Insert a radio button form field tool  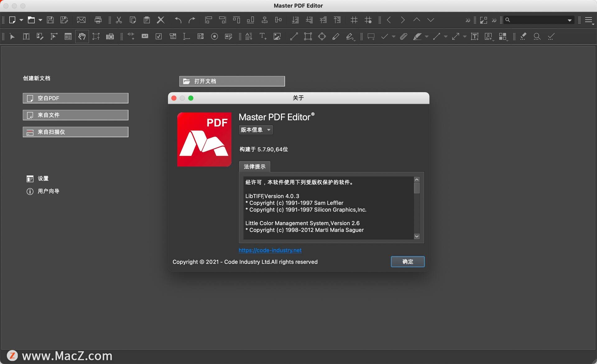tap(214, 36)
